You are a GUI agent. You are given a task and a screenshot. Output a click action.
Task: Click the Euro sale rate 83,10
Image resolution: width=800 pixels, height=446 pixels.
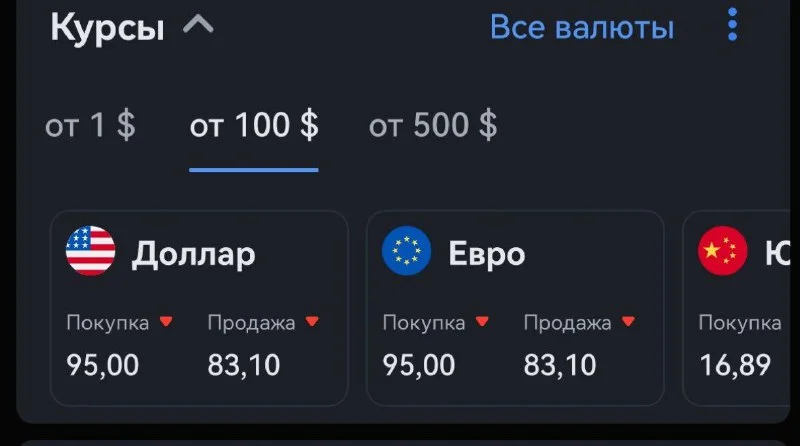click(x=560, y=365)
